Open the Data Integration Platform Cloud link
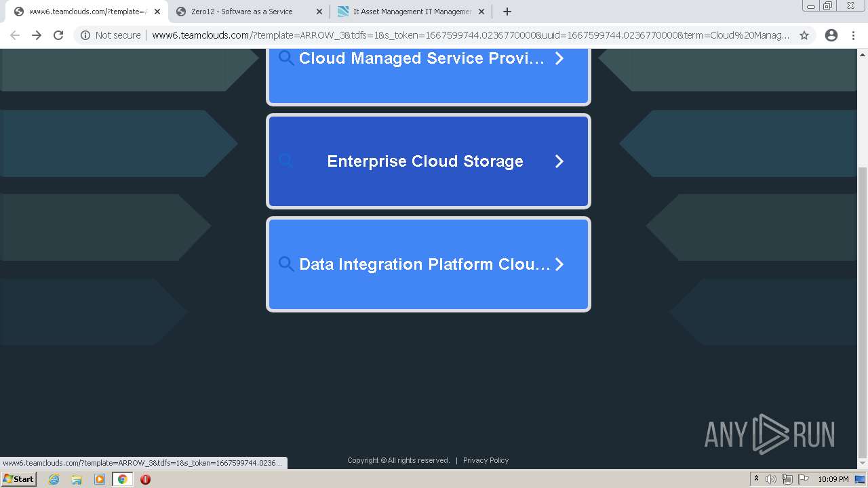This screenshot has height=488, width=868. point(429,264)
